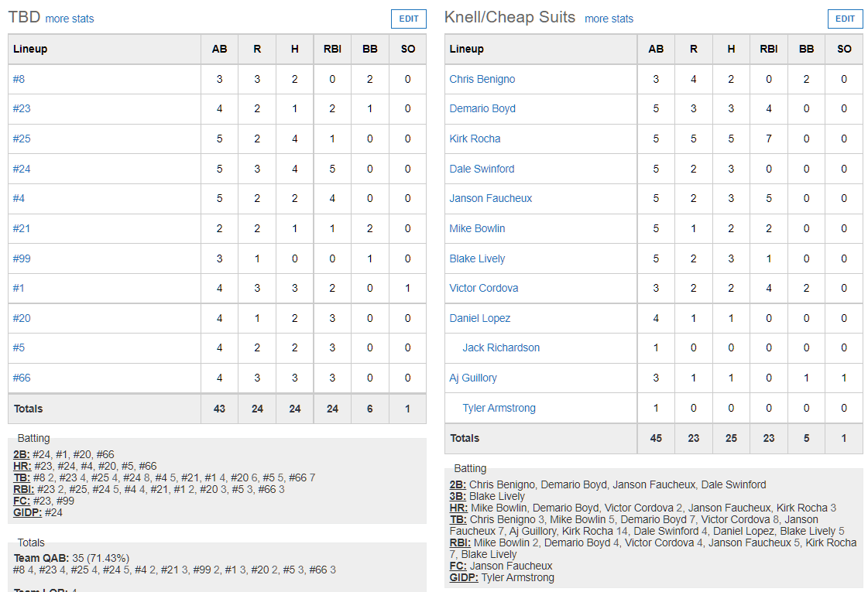This screenshot has height=592, width=868.
Task: Open Janson Faucheux player link
Action: tap(490, 198)
